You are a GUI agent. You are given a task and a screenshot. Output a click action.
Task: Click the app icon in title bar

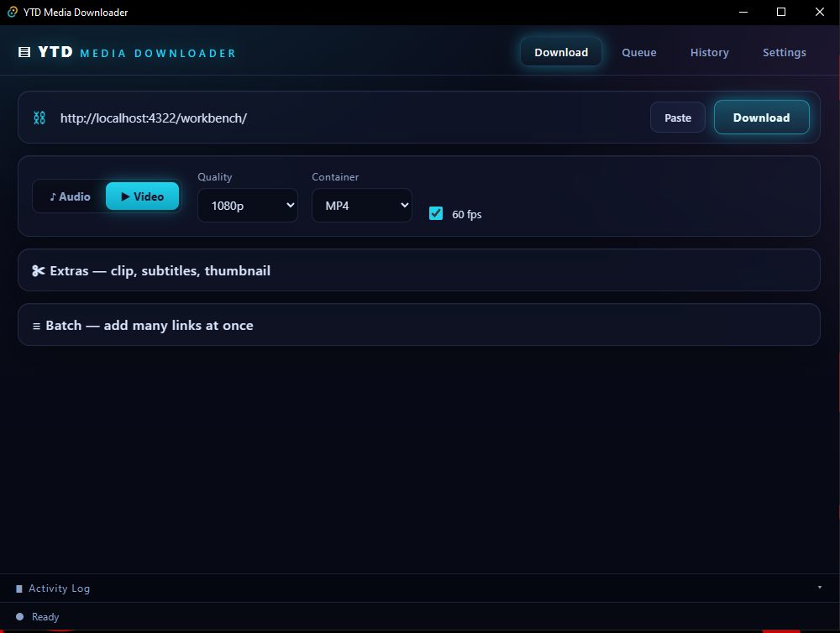click(13, 12)
